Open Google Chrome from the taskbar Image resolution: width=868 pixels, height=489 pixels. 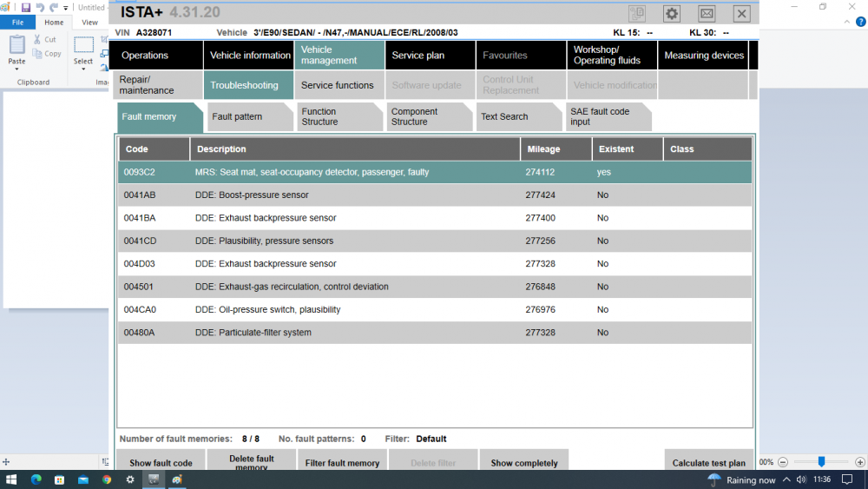106,479
